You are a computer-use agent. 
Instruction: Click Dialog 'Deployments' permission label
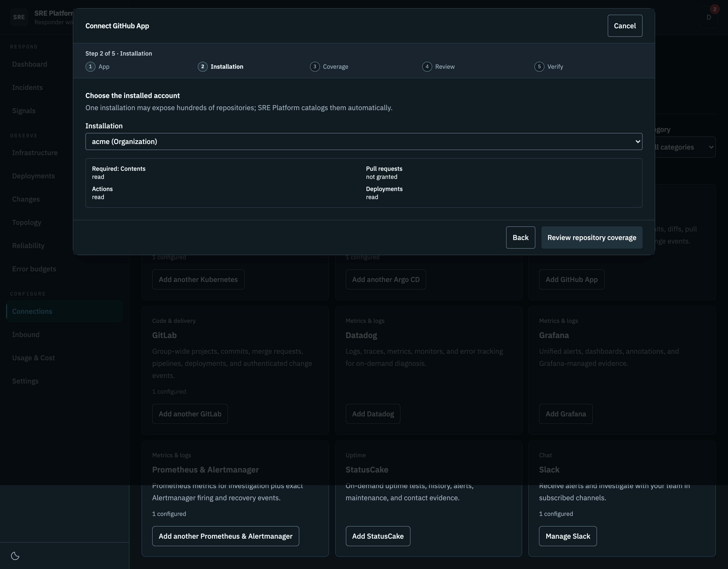pos(384,189)
